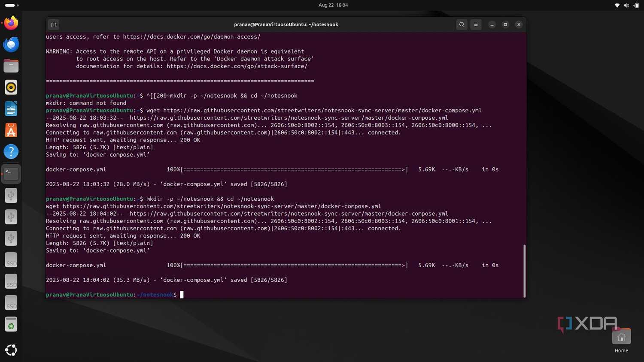644x362 pixels.
Task: Click the docs.docker.com/go/daemon-access/ link
Action: (191, 36)
